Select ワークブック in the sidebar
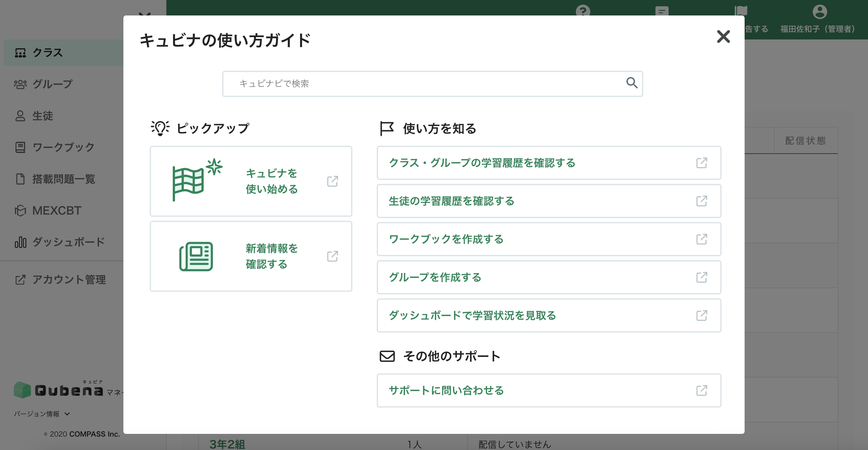868x450 pixels. [x=64, y=147]
